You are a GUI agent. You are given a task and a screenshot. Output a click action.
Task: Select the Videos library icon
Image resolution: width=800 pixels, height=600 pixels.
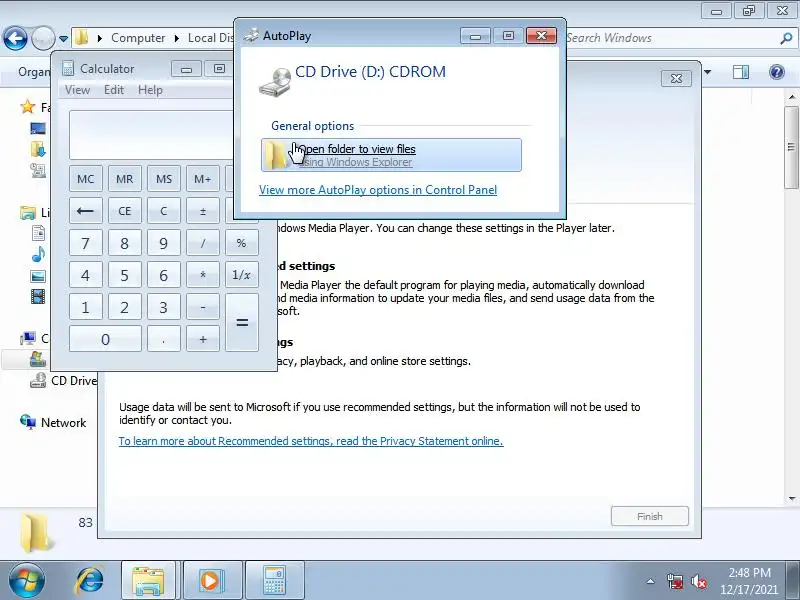point(38,296)
